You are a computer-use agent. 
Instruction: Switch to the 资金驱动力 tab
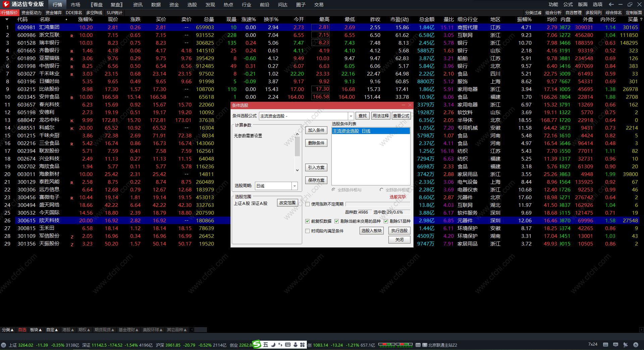[32, 12]
